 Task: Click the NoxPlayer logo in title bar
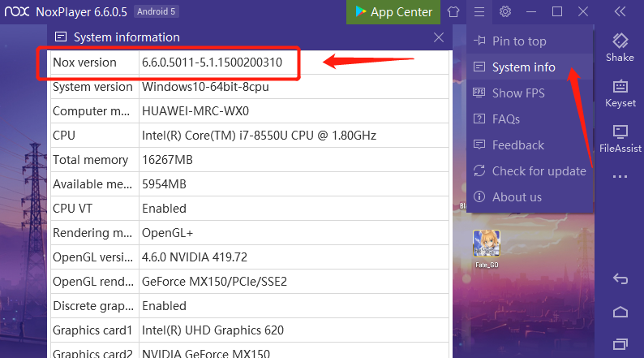click(17, 11)
